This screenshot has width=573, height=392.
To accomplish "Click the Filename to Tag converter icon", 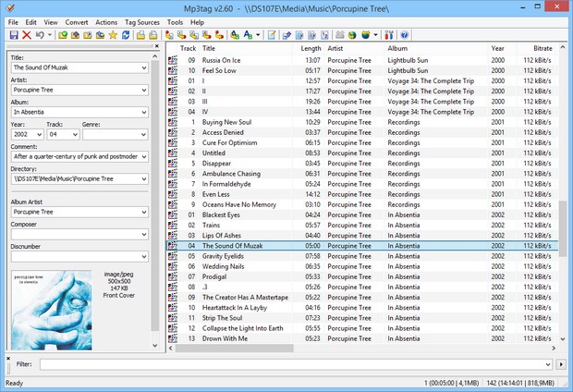I will (x=182, y=35).
